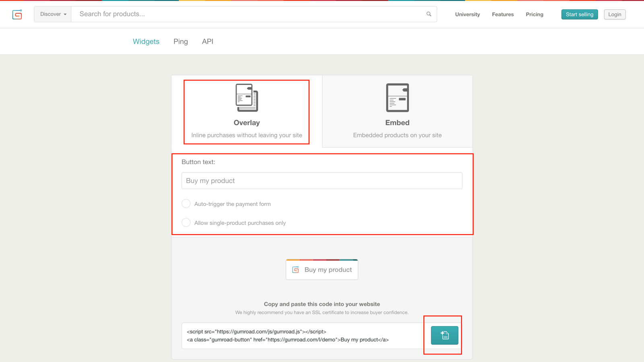Open the Features page
This screenshot has height=362, width=644.
click(x=502, y=14)
